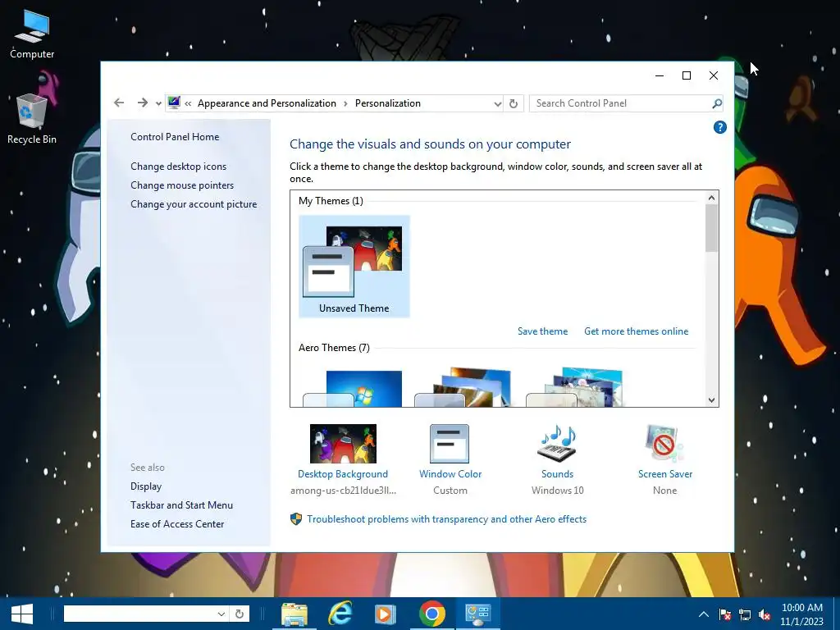
Task: Click the network tray icon
Action: coord(745,614)
